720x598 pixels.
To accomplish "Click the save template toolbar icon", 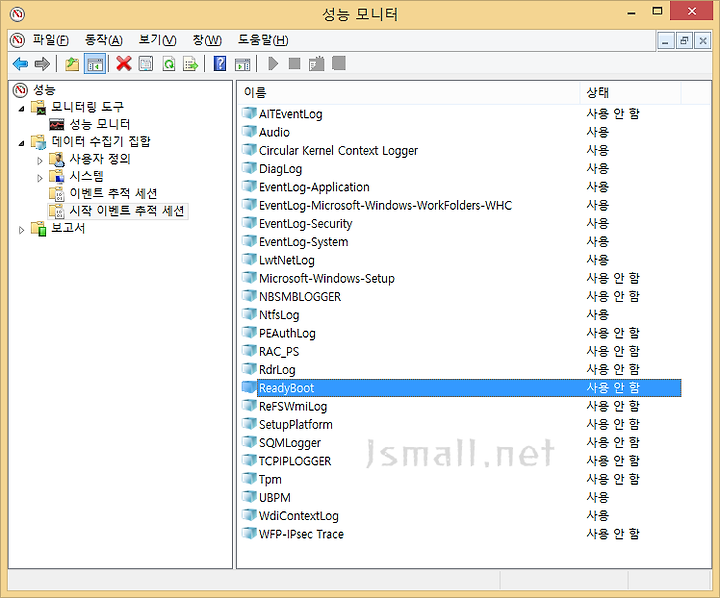I will [x=316, y=63].
